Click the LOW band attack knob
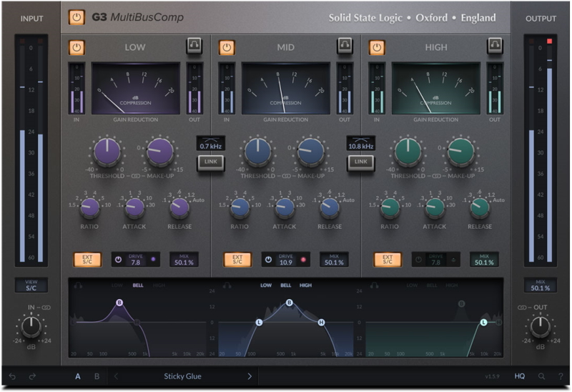The height and width of the screenshot is (392, 572). pos(134,207)
